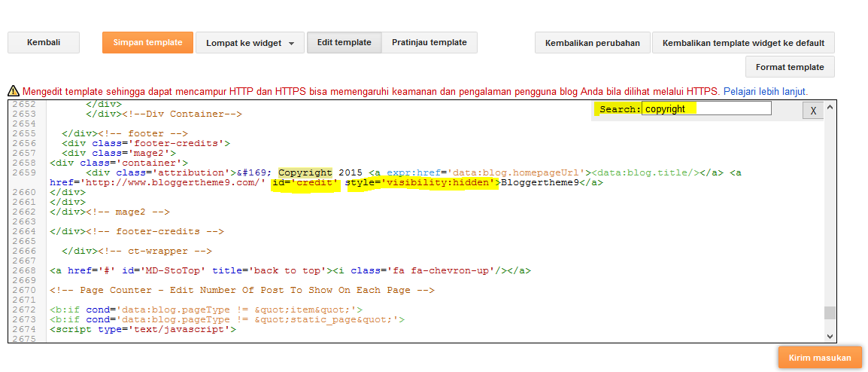The width and height of the screenshot is (868, 372).
Task: Click the editor scrollbar down arrow
Action: (x=830, y=336)
